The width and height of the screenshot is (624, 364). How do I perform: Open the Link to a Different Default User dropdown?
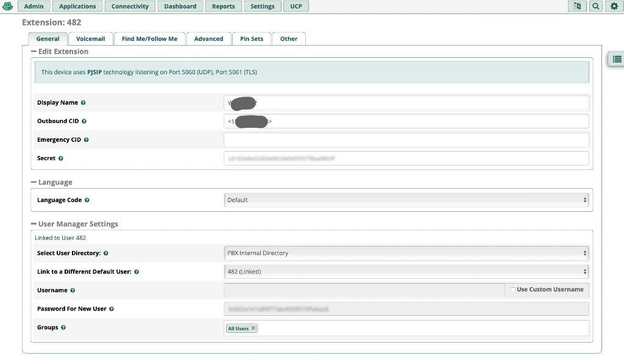(405, 271)
